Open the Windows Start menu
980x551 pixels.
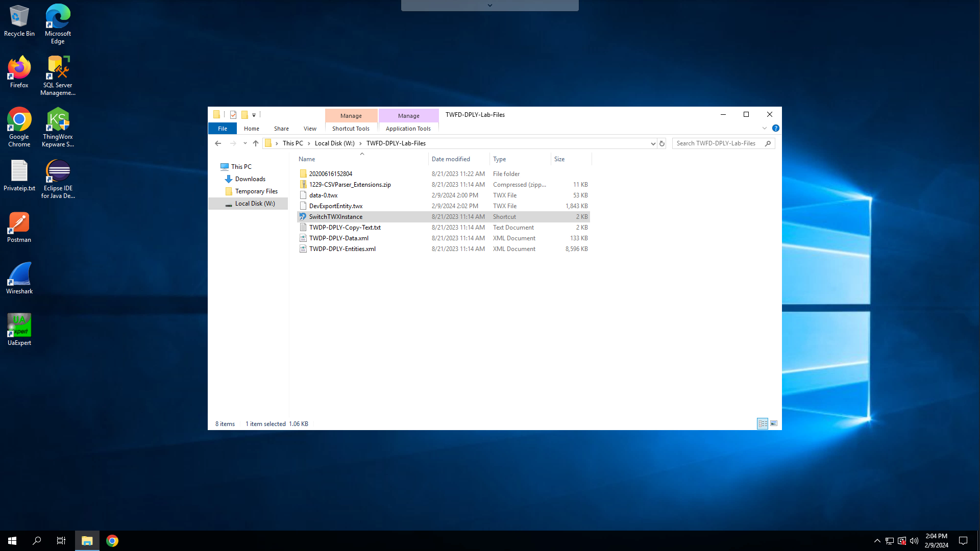pyautogui.click(x=12, y=541)
